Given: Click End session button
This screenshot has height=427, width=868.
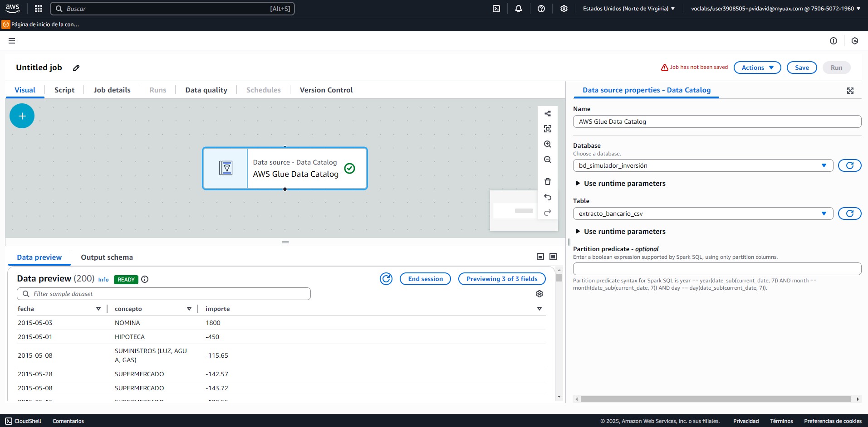Looking at the screenshot, I should (x=425, y=279).
